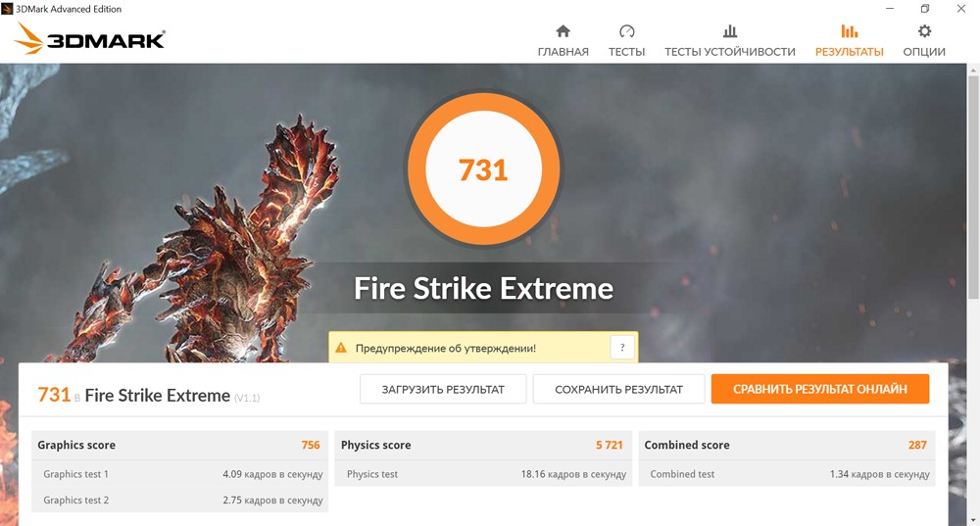This screenshot has height=526, width=980.
Task: Click the 1.34 кадров в секунду value
Action: pos(880,474)
